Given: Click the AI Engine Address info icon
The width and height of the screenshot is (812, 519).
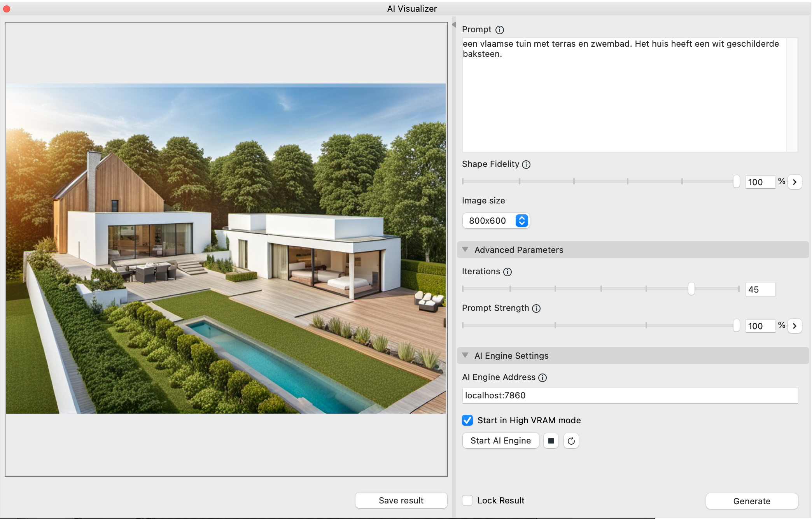Looking at the screenshot, I should tap(542, 378).
